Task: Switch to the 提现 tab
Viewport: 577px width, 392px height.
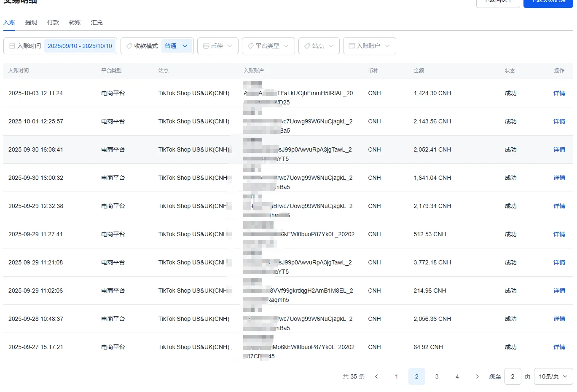Action: click(x=31, y=22)
